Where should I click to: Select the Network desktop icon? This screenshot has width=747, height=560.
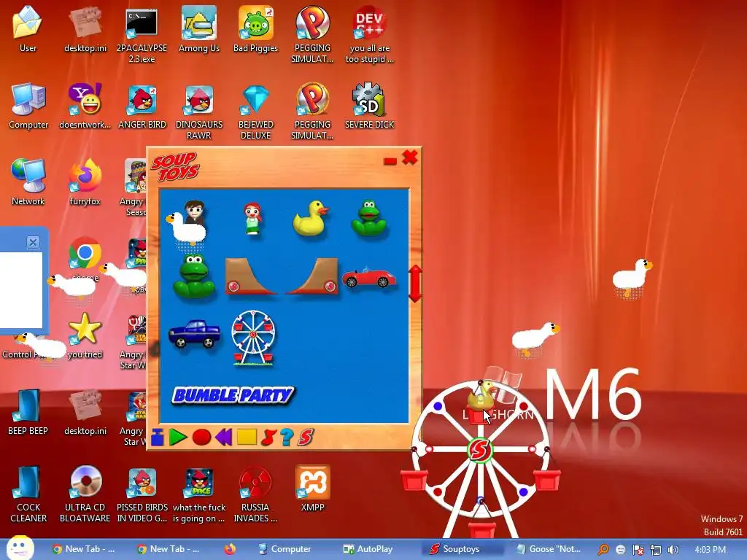(x=28, y=182)
